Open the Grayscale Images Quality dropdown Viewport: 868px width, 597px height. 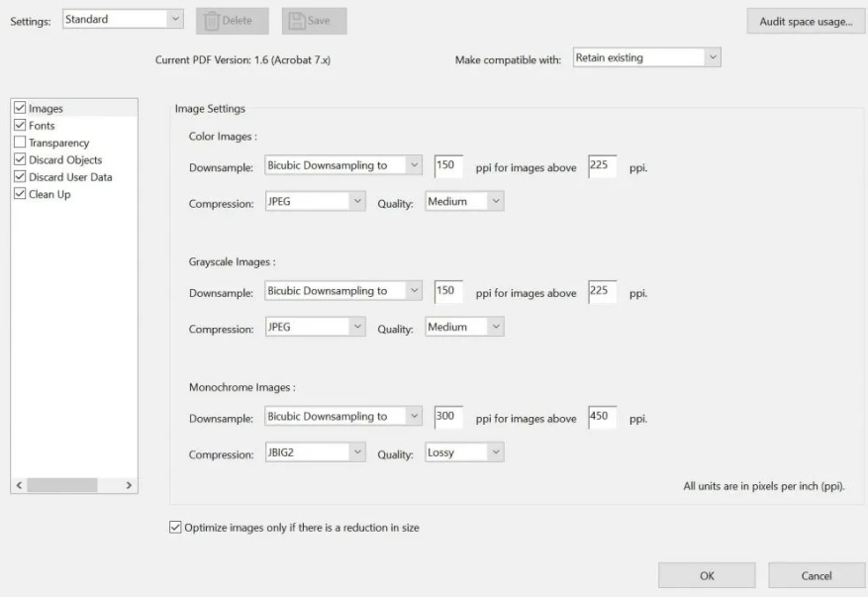point(464,328)
